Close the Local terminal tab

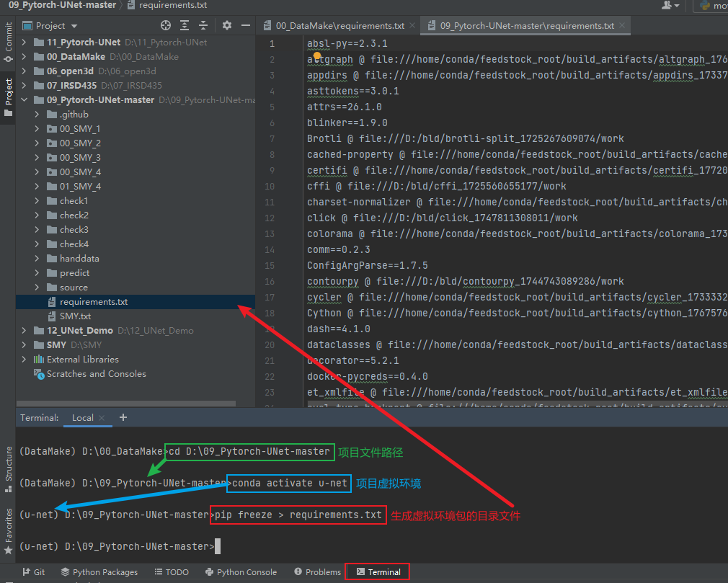click(102, 418)
